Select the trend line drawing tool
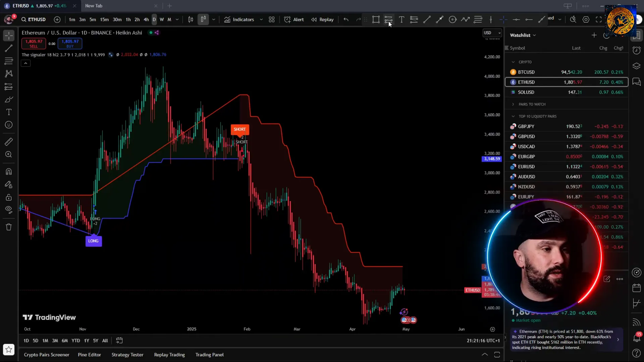This screenshot has height=362, width=644. click(x=9, y=48)
